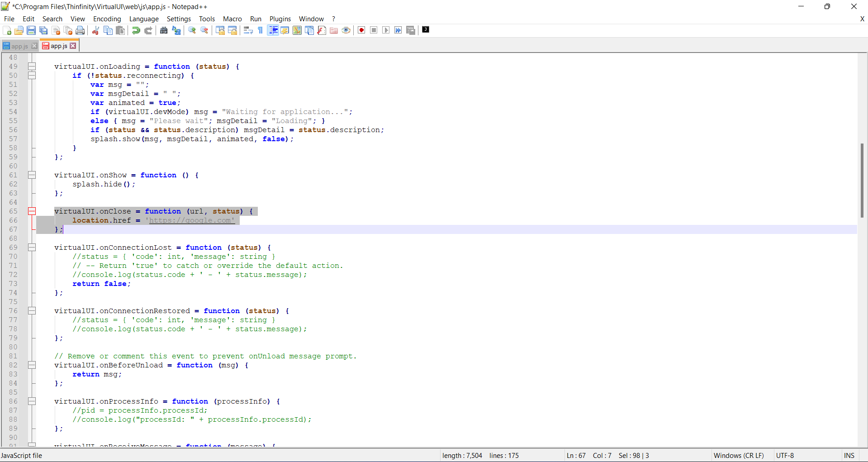Create a new document with New icon
This screenshot has height=462, width=868.
[7, 30]
